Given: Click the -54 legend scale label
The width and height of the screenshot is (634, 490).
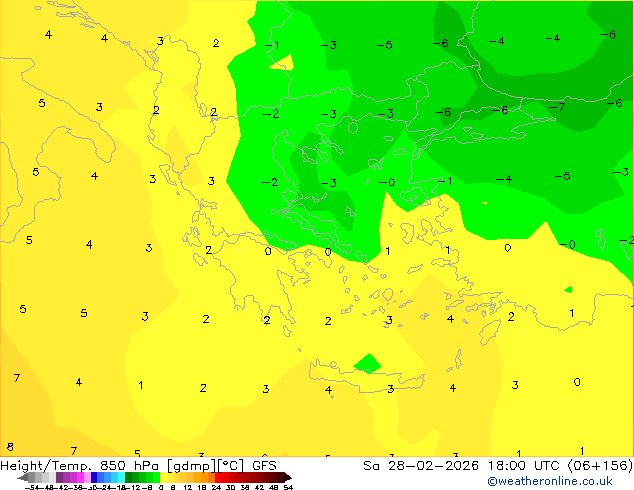Looking at the screenshot, I should pos(32,488).
